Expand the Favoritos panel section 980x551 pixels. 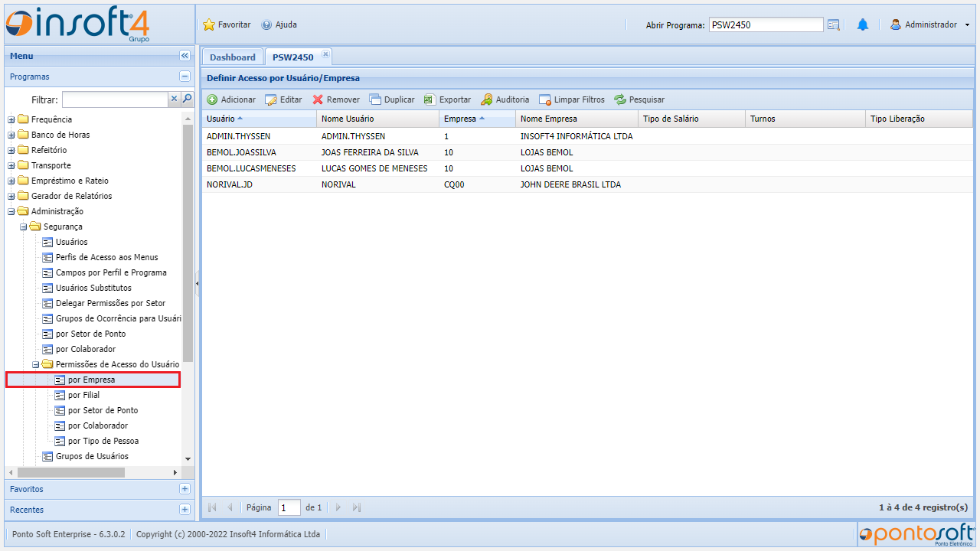185,489
